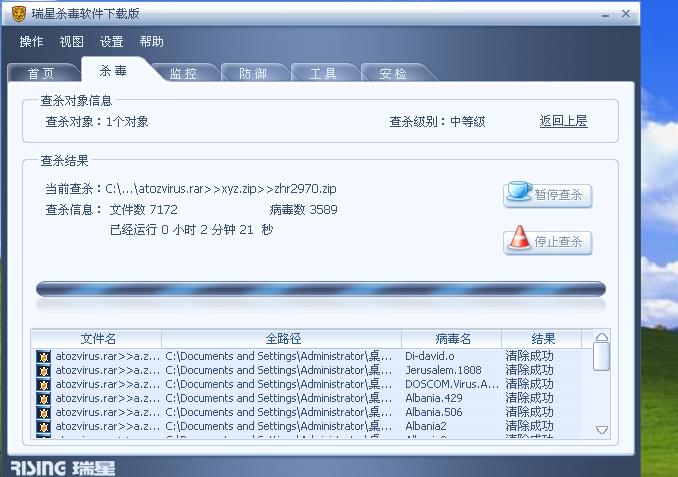Sort by 文件名 column header
Viewport: 678px width, 477px height.
click(97, 339)
